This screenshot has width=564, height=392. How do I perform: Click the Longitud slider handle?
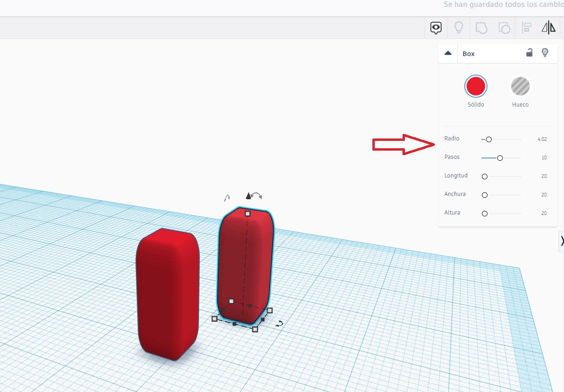point(485,177)
